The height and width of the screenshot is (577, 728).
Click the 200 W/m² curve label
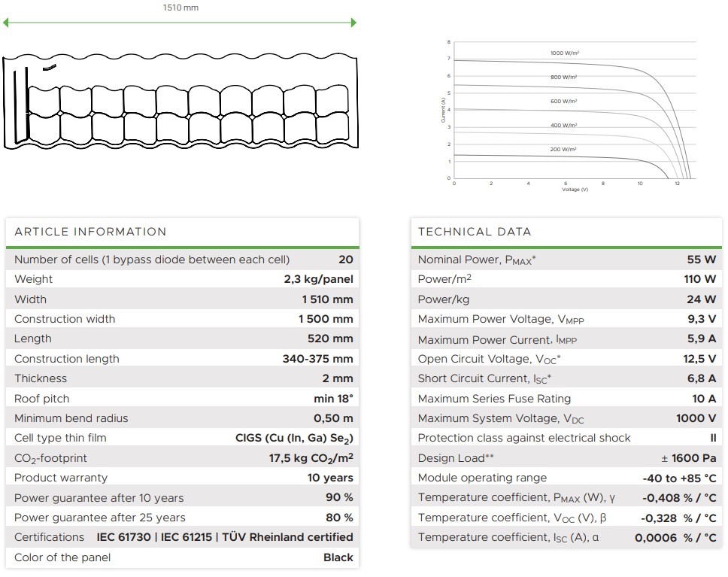pos(563,150)
